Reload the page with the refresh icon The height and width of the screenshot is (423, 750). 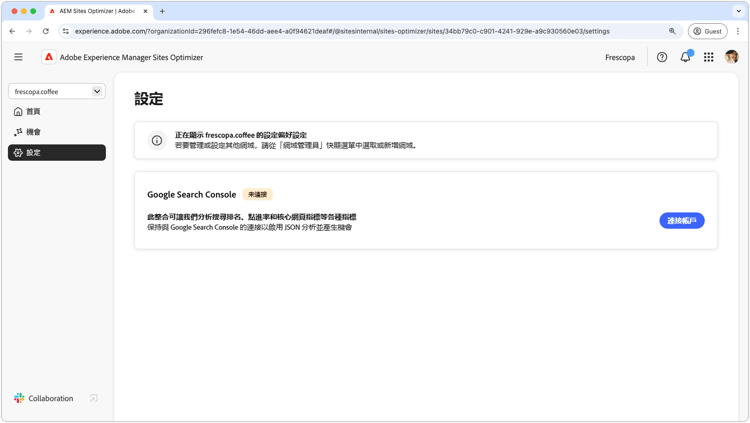pyautogui.click(x=45, y=31)
